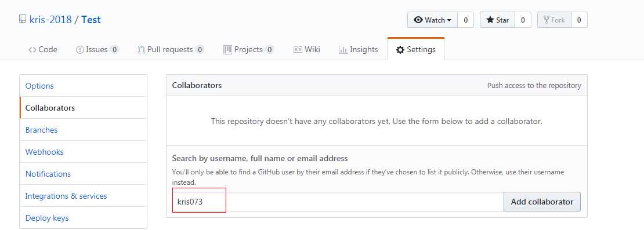Click 'Search by username, full name or email address' label

[x=260, y=158]
